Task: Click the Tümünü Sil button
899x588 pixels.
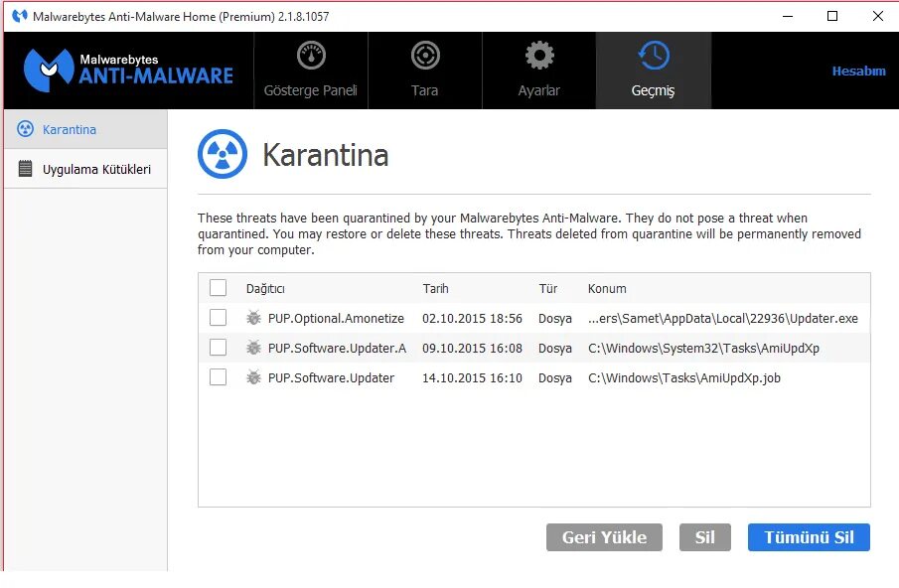Action: pos(809,537)
